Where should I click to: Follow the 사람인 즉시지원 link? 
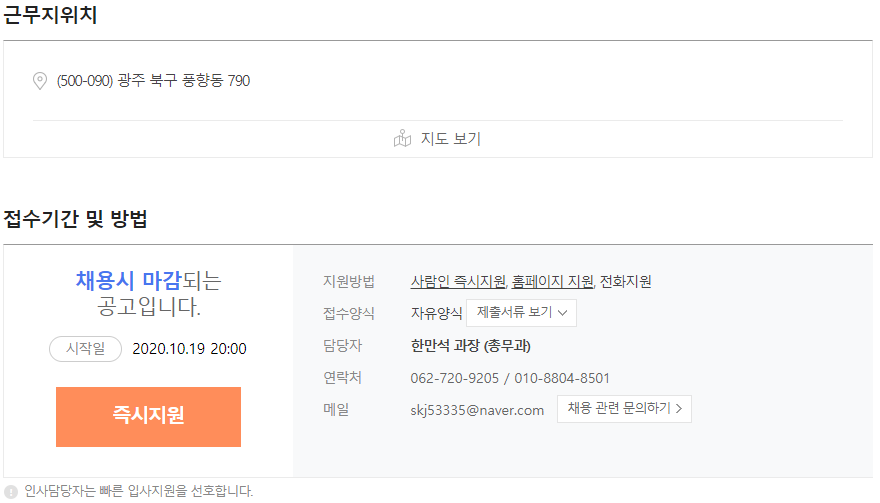click(x=458, y=281)
